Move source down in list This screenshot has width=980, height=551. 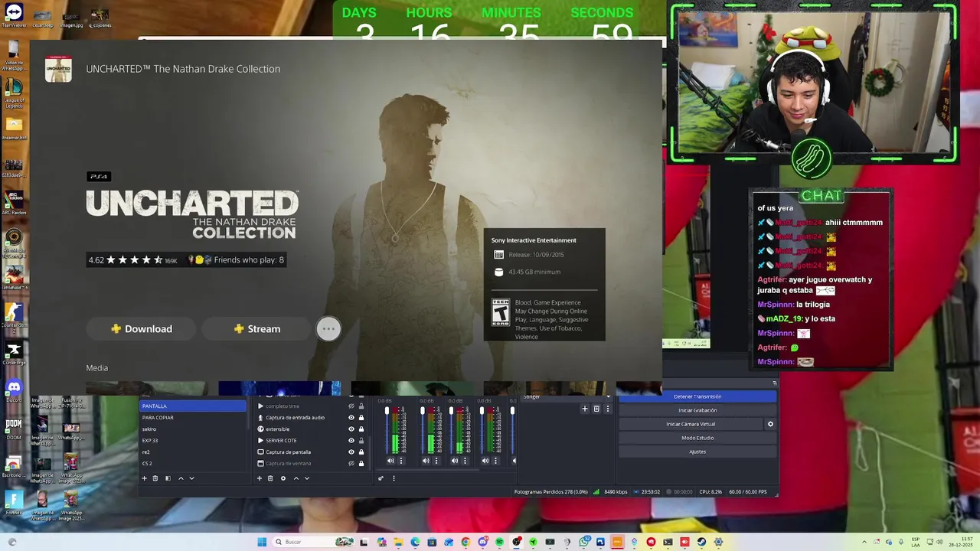[307, 478]
